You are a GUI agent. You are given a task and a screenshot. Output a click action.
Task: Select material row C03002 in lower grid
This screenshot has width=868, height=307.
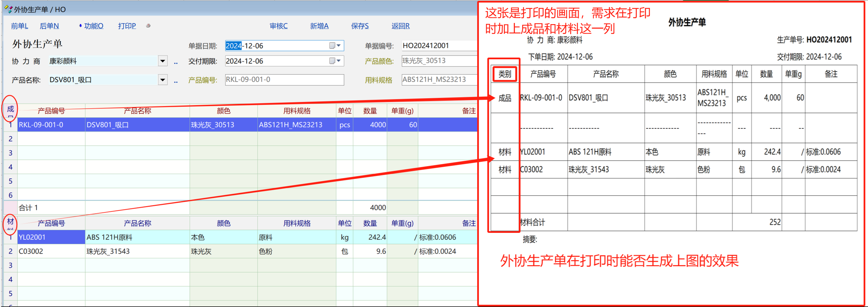point(31,251)
